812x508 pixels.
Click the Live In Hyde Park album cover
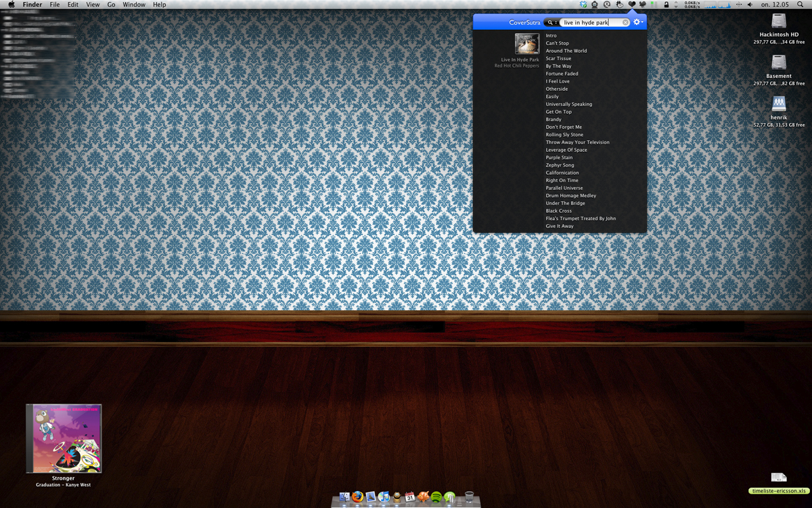coord(527,44)
